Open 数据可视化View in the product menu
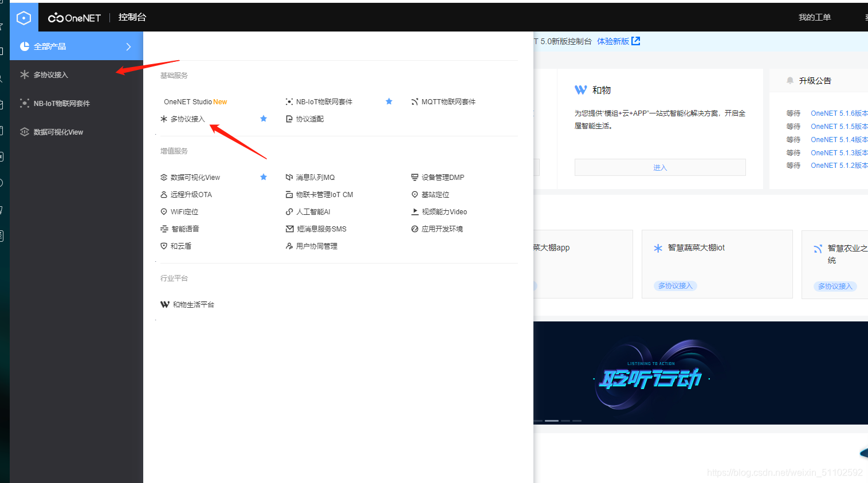 [195, 178]
